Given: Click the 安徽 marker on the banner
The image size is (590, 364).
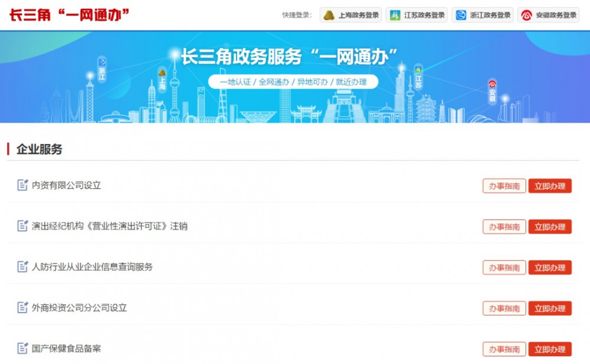Looking at the screenshot, I should point(492,91).
